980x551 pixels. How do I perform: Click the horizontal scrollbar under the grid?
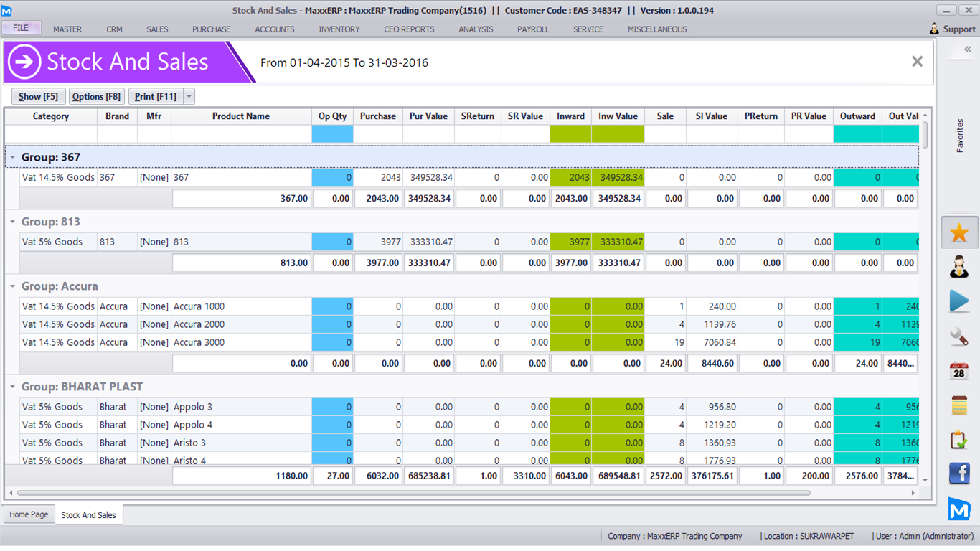coord(413,493)
